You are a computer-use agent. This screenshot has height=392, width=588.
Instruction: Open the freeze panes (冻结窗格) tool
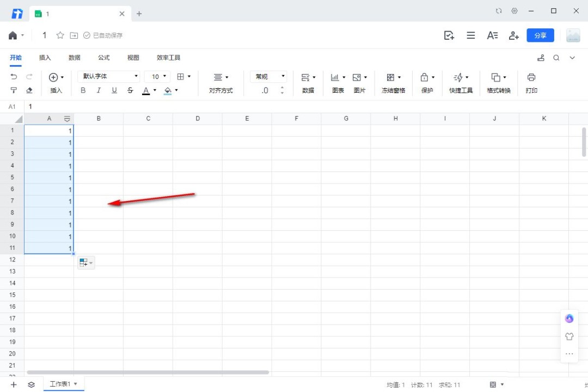pyautogui.click(x=393, y=77)
